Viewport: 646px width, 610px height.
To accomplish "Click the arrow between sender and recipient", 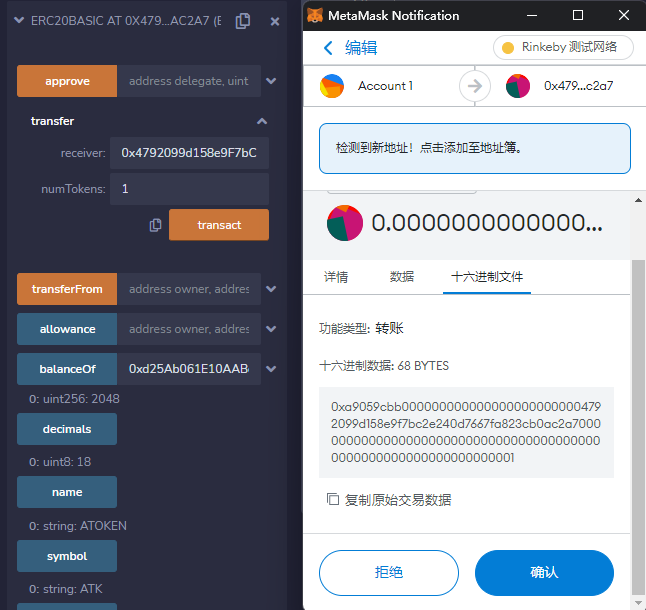I will 475,86.
